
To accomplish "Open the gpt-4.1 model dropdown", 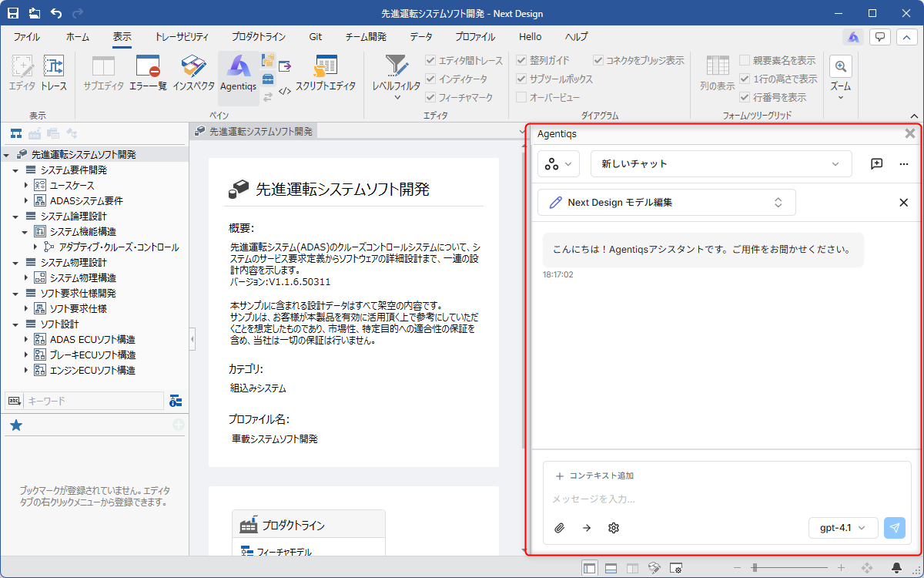I will [843, 528].
